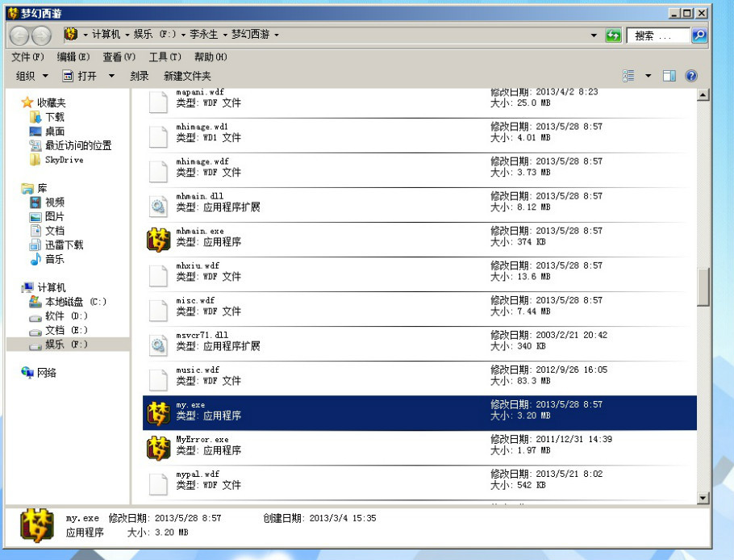This screenshot has width=734, height=560.
Task: Click the 收藏夹 star icon
Action: 27,102
